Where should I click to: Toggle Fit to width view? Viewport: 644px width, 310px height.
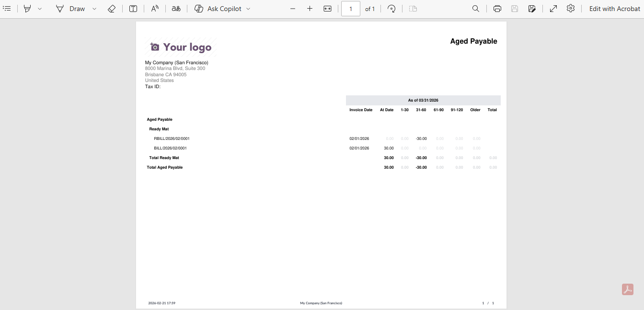328,9
